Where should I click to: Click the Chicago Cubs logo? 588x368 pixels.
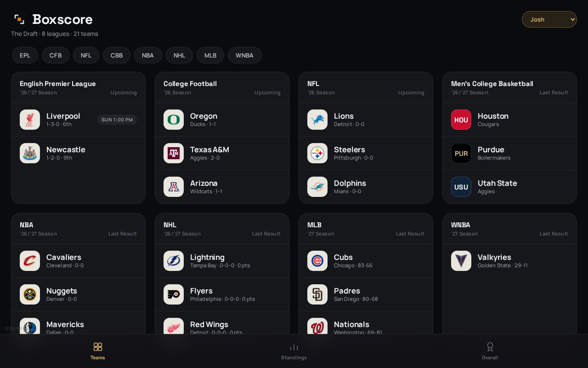pyautogui.click(x=317, y=261)
